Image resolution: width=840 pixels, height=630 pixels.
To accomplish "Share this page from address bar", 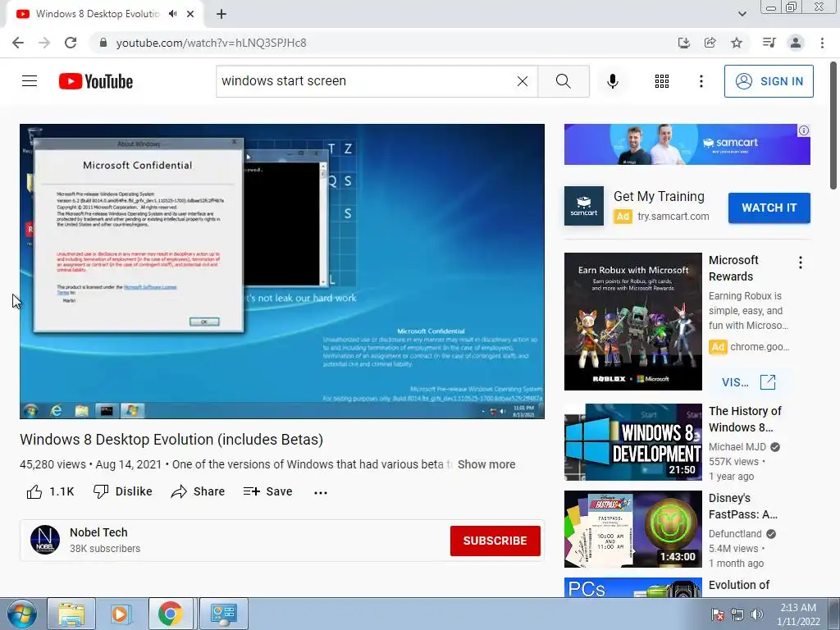I will [710, 43].
